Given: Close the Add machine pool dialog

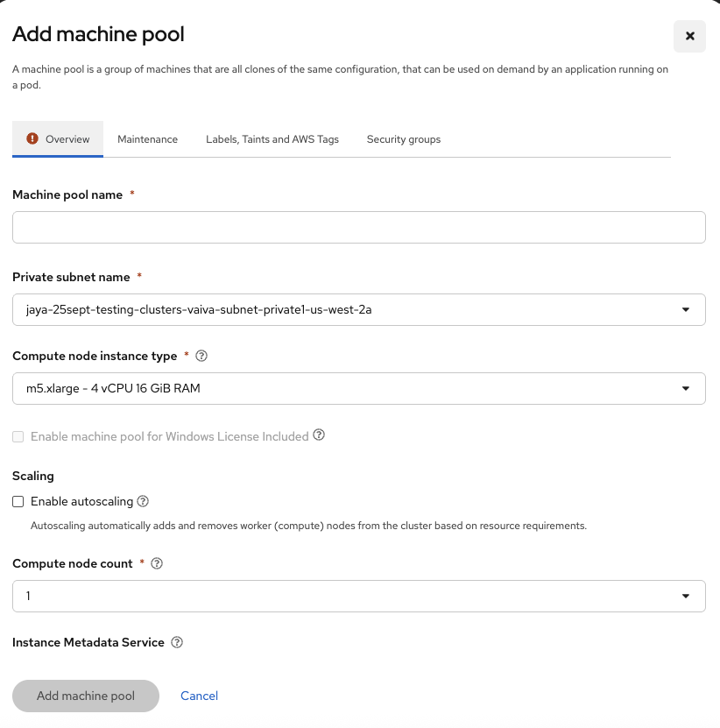Looking at the screenshot, I should click(689, 36).
